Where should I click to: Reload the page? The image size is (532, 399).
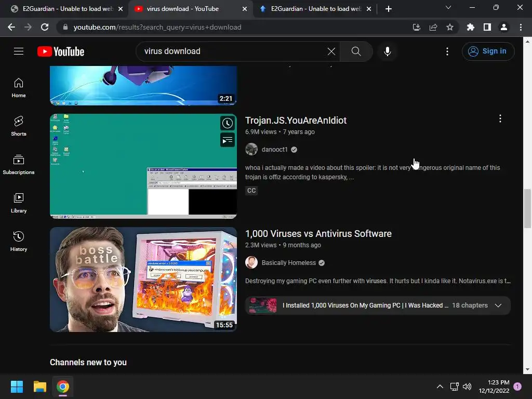click(45, 27)
